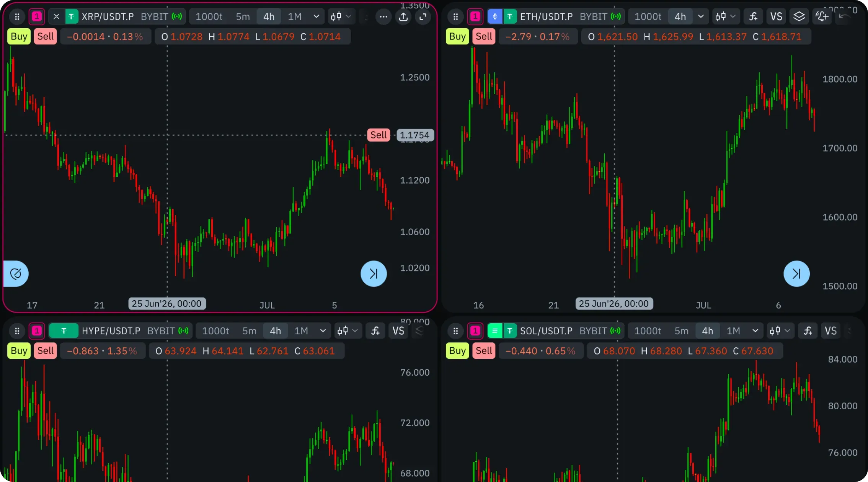The width and height of the screenshot is (868, 482).
Task: Click the share/export icon on XRP chart
Action: pos(403,17)
